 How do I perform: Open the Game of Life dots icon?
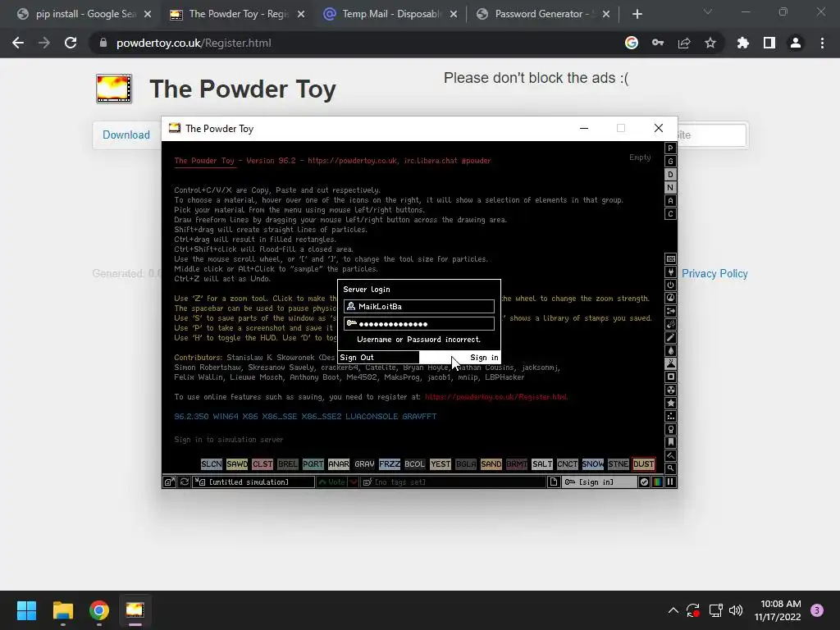[670, 416]
